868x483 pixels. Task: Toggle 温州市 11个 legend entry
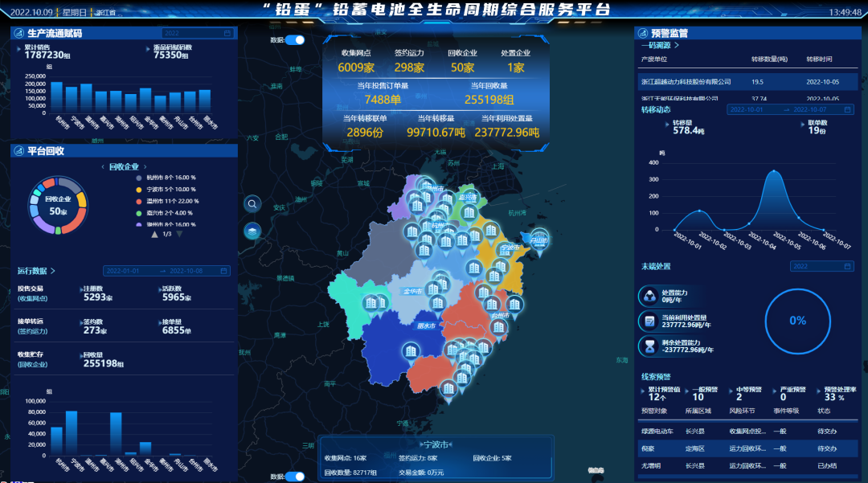click(x=167, y=202)
